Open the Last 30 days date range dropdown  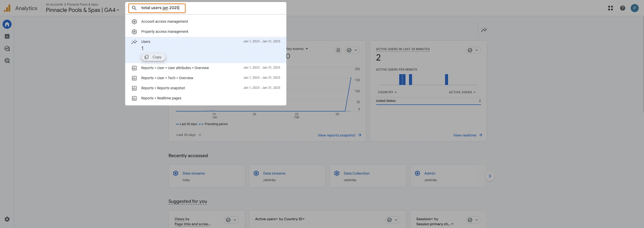(x=188, y=135)
